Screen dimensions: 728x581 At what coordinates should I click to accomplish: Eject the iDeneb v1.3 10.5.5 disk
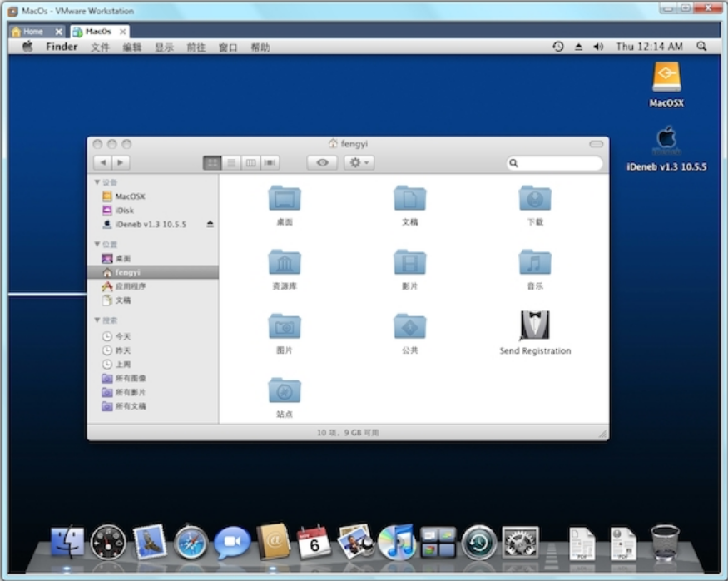pyautogui.click(x=210, y=225)
